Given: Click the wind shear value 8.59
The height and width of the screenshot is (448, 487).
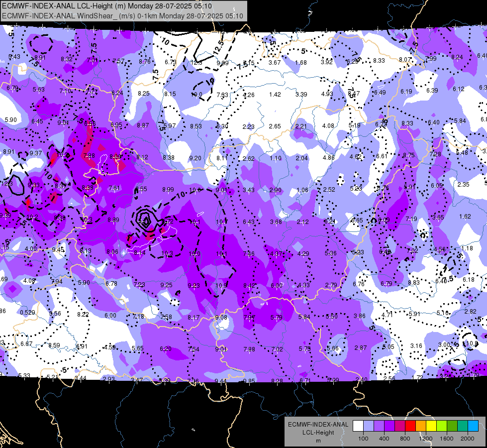Looking at the screenshot, I should click(x=54, y=345).
